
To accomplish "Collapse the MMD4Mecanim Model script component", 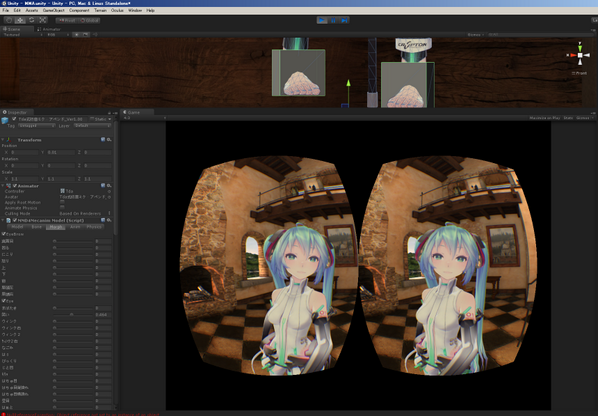I will pos(3,220).
